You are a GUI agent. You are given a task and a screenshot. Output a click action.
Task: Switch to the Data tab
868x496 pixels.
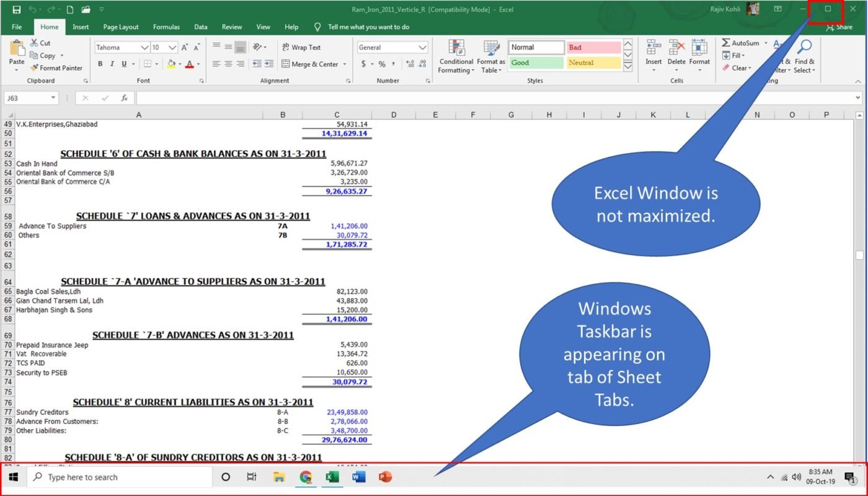click(201, 27)
